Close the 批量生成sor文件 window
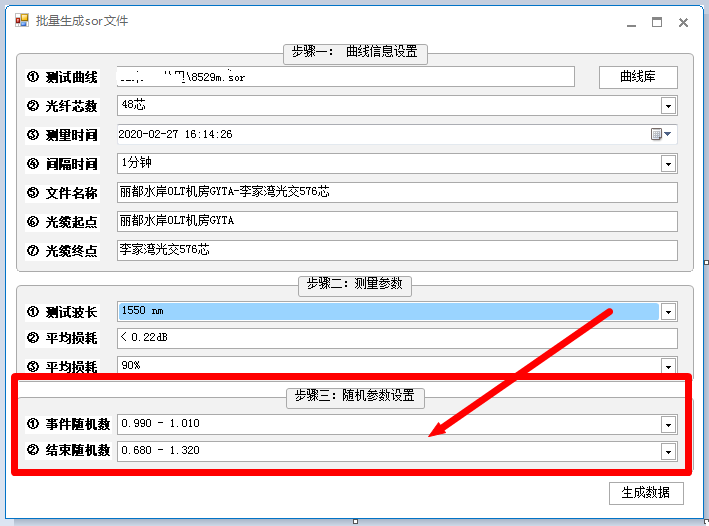Screen dimensions: 709x526 click(x=683, y=22)
